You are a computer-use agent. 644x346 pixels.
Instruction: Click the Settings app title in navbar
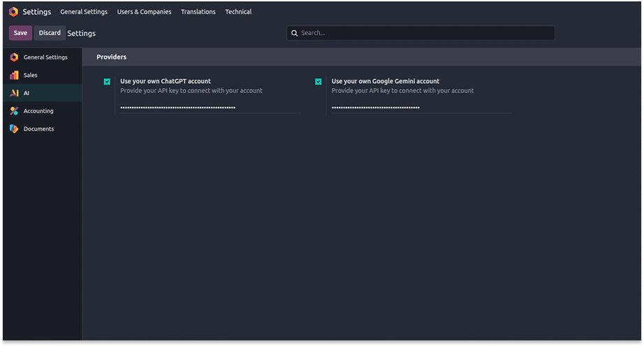(x=36, y=12)
